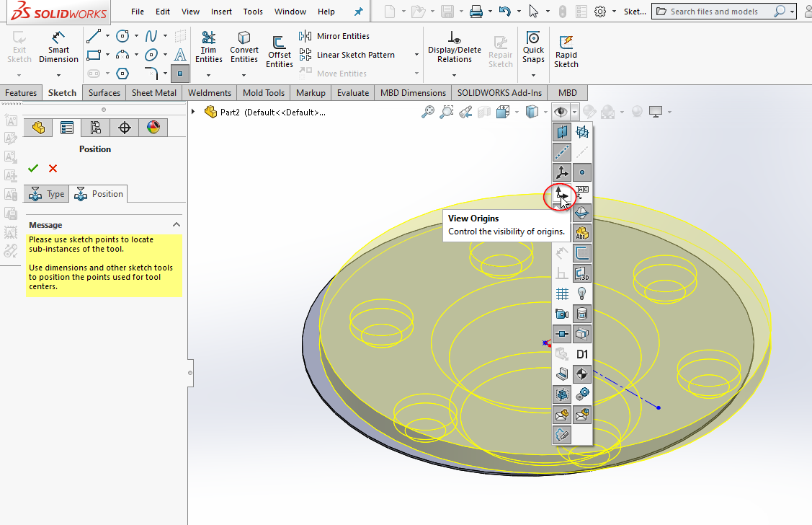Screen dimensions: 812x525
Task: Expand the Part2 feature tree node
Action: [x=193, y=112]
